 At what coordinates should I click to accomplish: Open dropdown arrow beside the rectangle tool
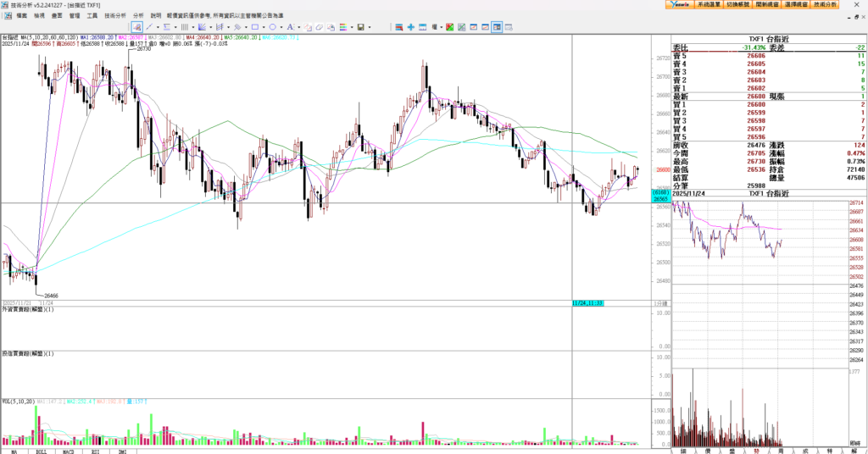point(264,27)
